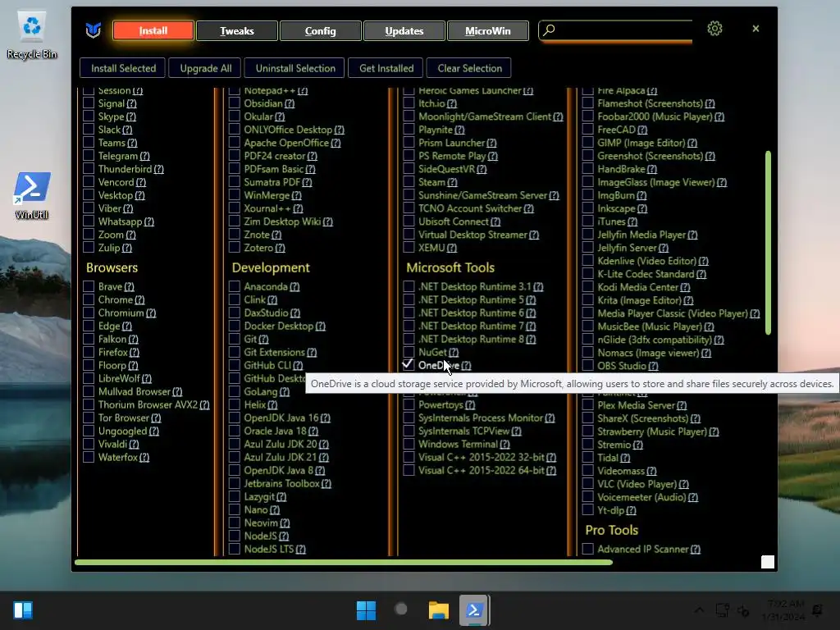Click the Clear Selection button
The width and height of the screenshot is (840, 630).
(x=469, y=68)
